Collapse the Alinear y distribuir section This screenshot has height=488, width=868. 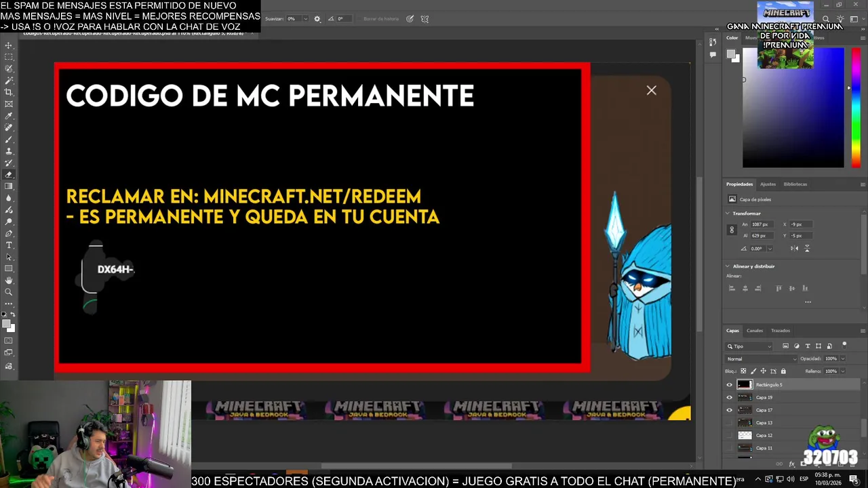point(728,266)
